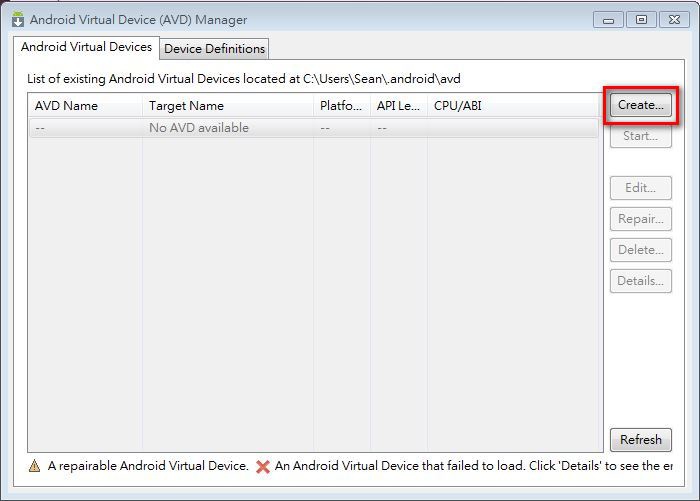Click the Platform column header
700x501 pixels.
[341, 106]
